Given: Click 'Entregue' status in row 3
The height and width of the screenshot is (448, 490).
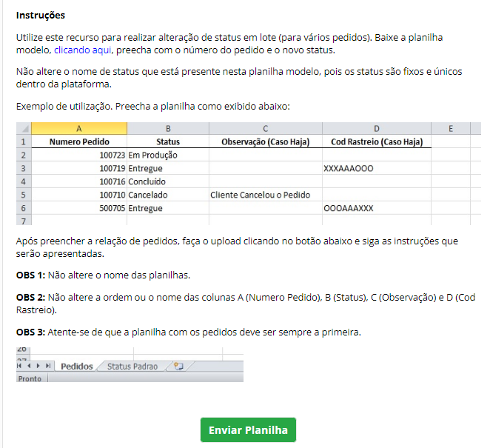Looking at the screenshot, I should coord(168,168).
